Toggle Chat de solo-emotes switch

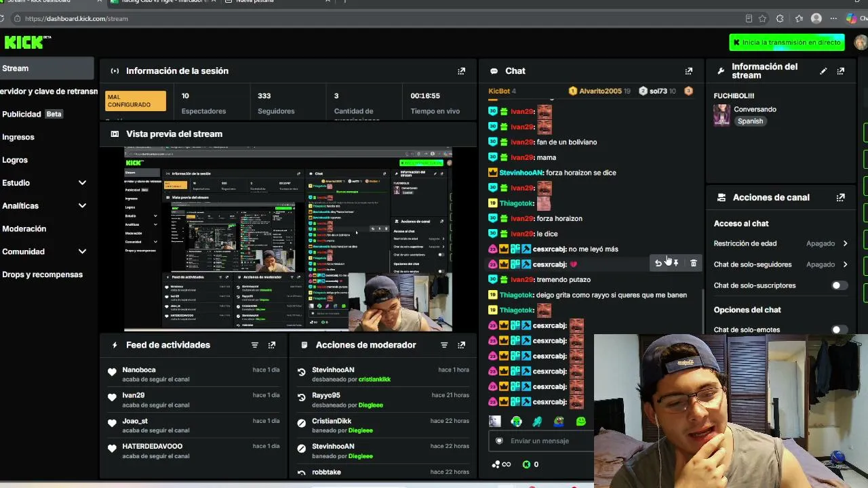tap(840, 330)
